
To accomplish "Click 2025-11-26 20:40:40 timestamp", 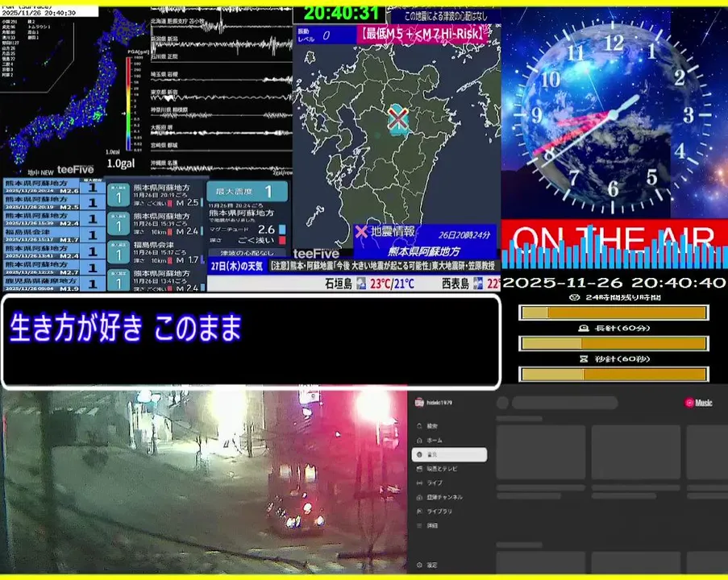I will point(614,282).
